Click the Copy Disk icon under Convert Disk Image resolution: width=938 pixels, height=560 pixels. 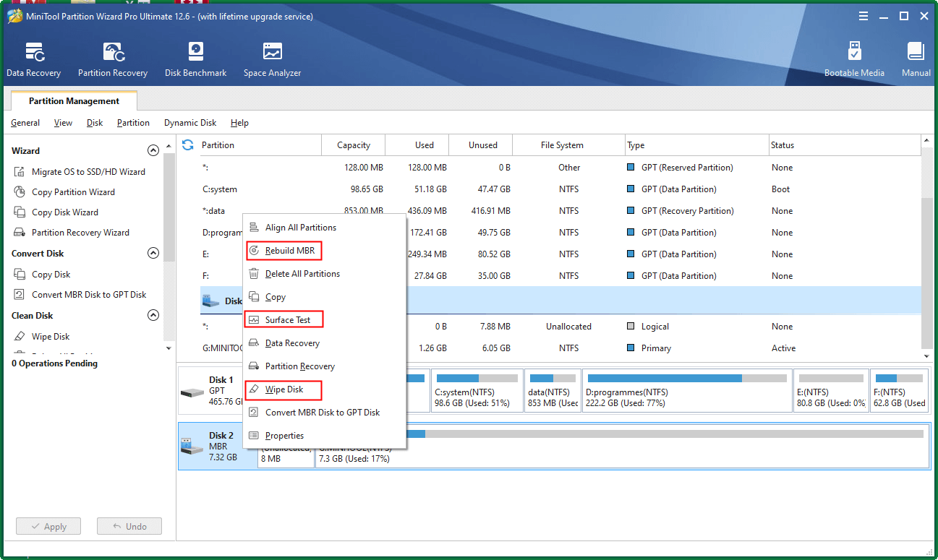coord(20,275)
